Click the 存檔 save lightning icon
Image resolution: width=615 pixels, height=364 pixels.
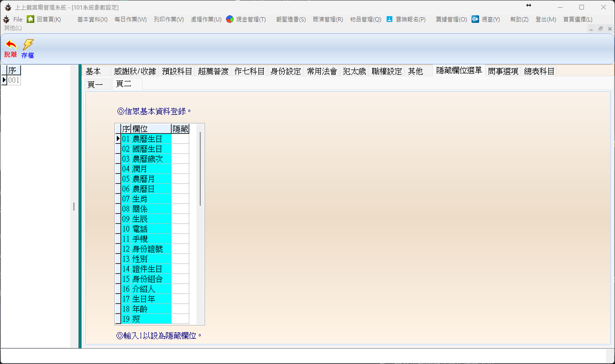click(x=28, y=45)
